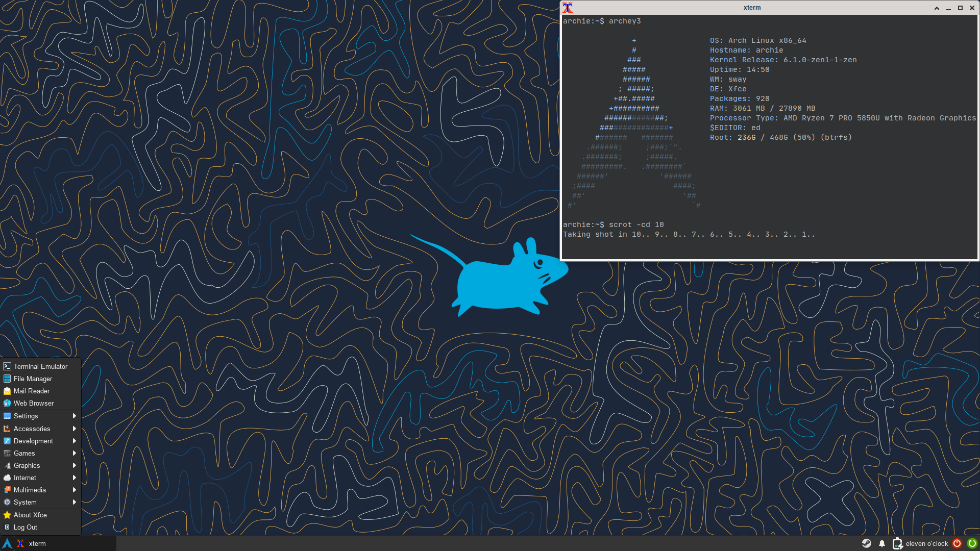
Task: Click the battery charging indicator
Action: [x=897, y=543]
